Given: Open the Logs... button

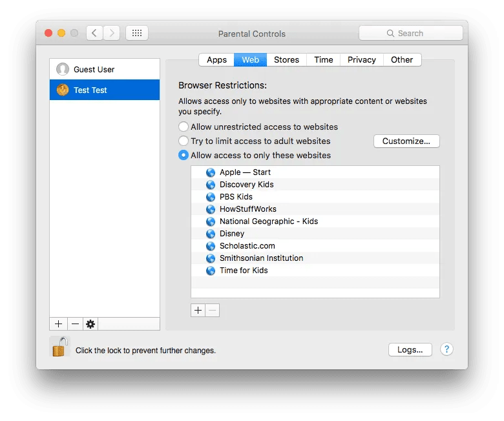Looking at the screenshot, I should 410,349.
